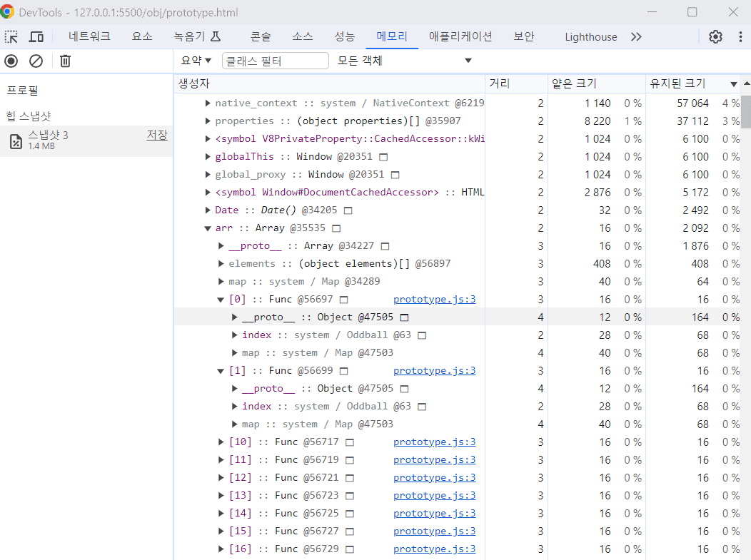Collapse the arr :: Array tree node
This screenshot has width=751, height=560.
click(208, 228)
